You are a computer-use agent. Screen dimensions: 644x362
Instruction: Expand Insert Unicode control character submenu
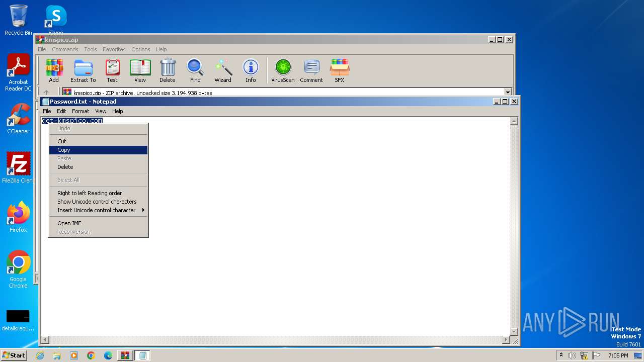(x=98, y=210)
